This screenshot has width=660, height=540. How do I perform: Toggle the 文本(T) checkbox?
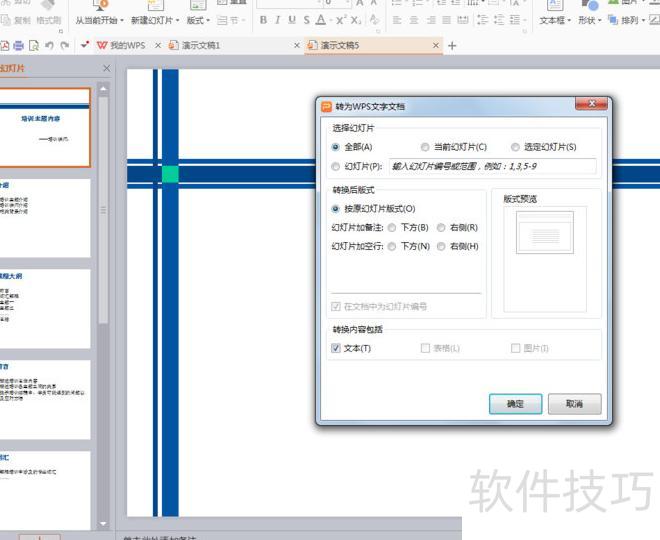click(335, 348)
